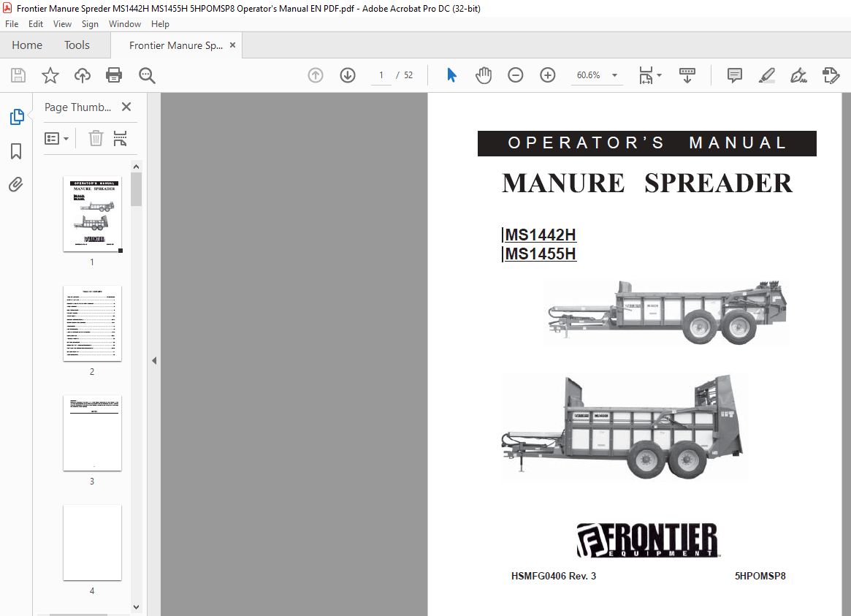This screenshot has width=851, height=616.
Task: Select page 2 thumbnail
Action: [x=92, y=324]
